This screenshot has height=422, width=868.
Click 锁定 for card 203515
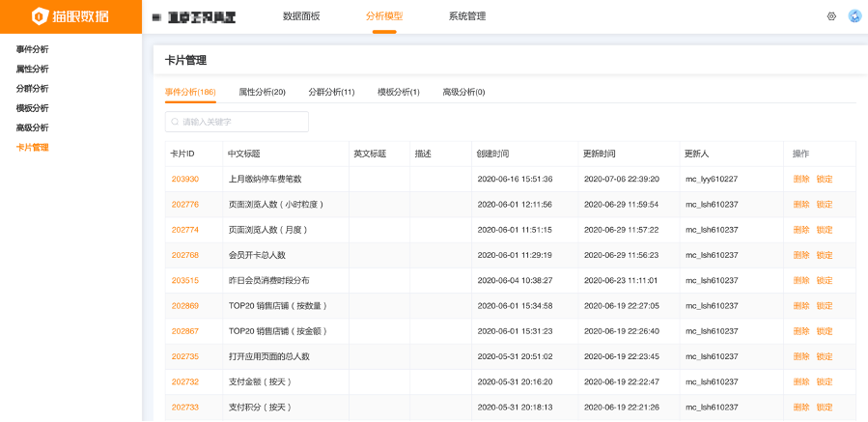click(x=825, y=281)
